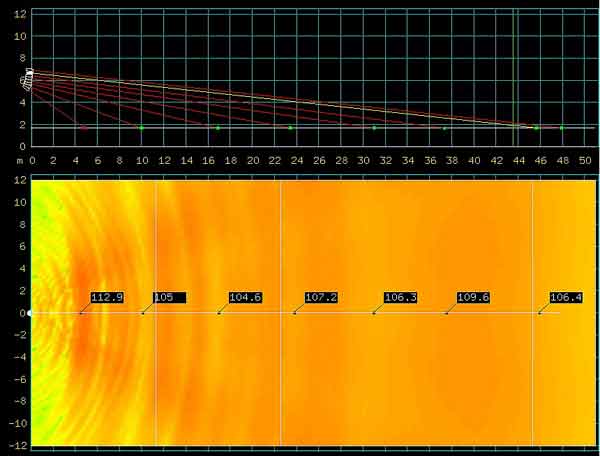Click the 109.6 SPL value label
This screenshot has height=456, width=600.
pyautogui.click(x=473, y=297)
